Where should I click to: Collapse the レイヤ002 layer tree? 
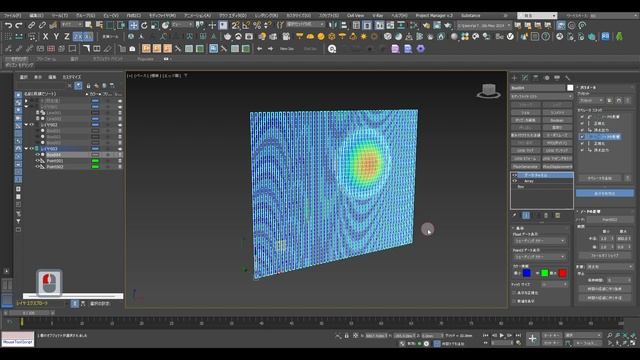tap(27, 125)
